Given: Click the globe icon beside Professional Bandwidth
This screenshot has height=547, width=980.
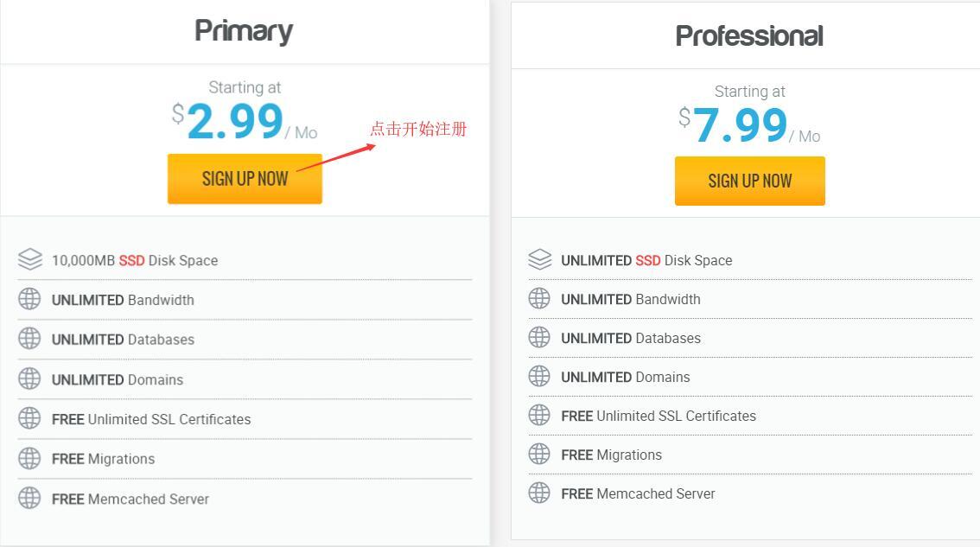Looking at the screenshot, I should (x=539, y=298).
